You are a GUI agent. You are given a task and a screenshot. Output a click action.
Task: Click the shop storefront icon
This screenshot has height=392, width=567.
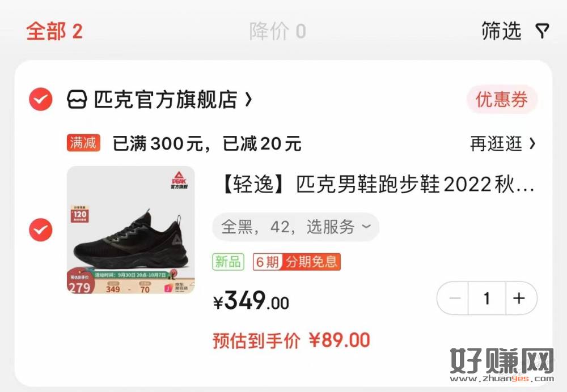77,99
